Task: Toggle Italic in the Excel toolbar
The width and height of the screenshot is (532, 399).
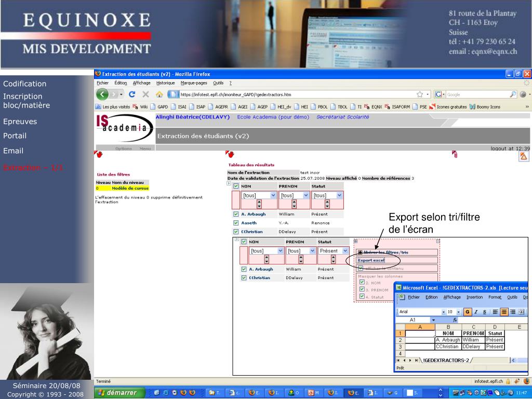Action: point(476,312)
